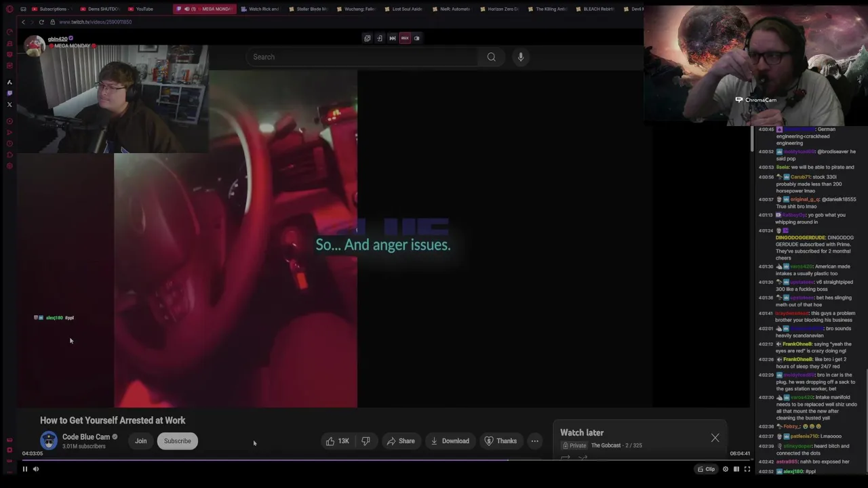Dislike the YouTube video
The width and height of the screenshot is (868, 488).
366,441
